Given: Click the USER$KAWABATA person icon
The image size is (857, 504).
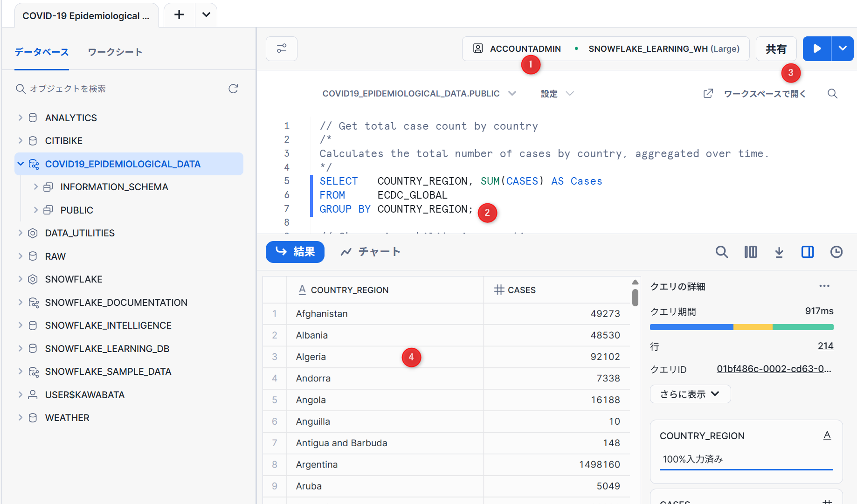Looking at the screenshot, I should [33, 395].
